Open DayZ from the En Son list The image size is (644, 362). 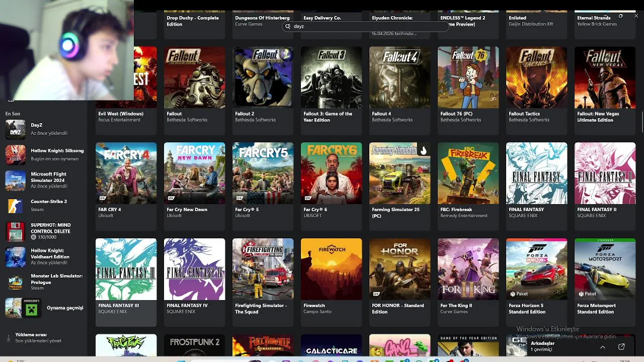44,129
